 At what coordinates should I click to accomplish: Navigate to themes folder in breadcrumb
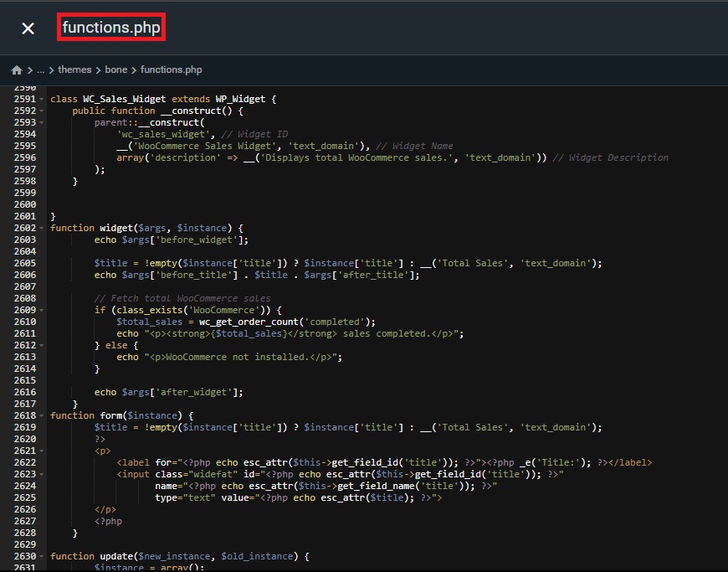pyautogui.click(x=74, y=70)
